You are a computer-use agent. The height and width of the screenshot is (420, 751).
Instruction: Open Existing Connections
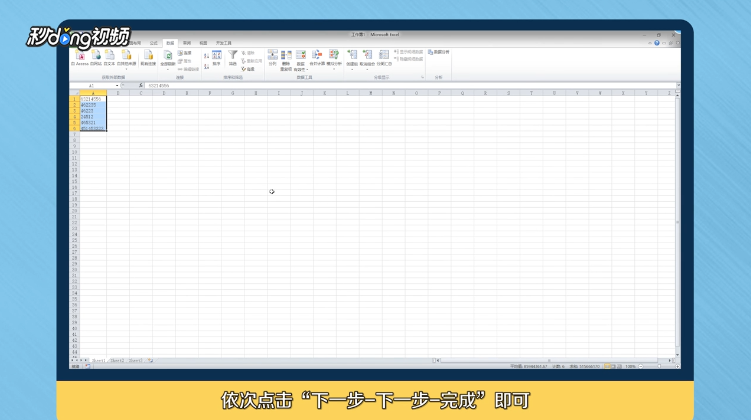point(148,56)
